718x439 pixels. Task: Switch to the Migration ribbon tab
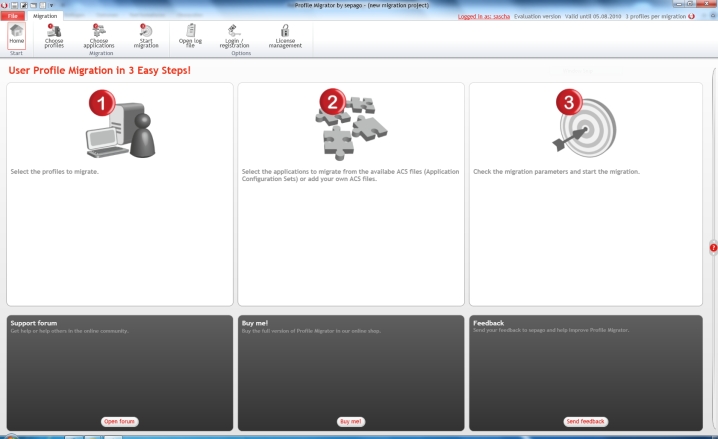(45, 16)
